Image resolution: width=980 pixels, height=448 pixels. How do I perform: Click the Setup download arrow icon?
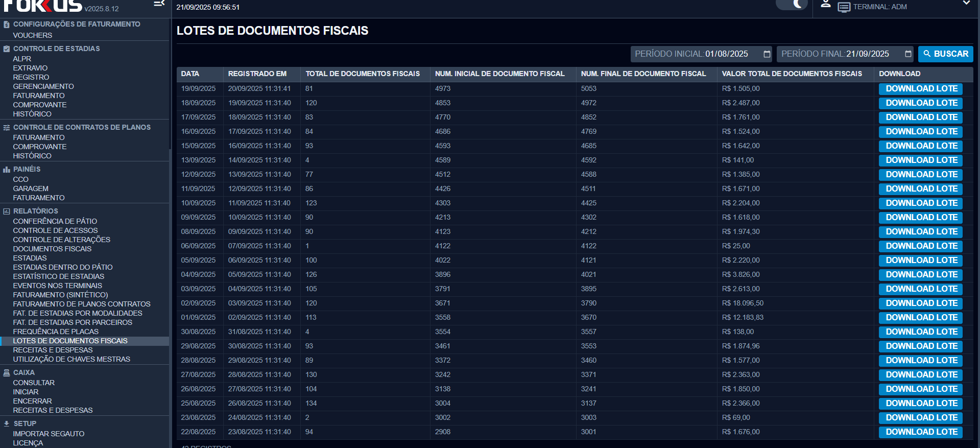point(7,424)
